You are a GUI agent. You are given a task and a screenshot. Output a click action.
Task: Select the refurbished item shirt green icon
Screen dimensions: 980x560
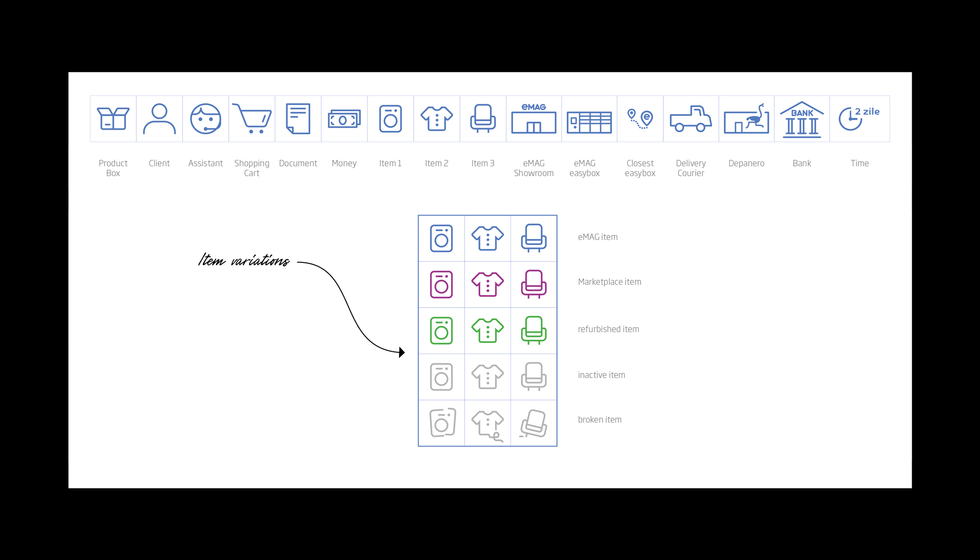point(487,329)
